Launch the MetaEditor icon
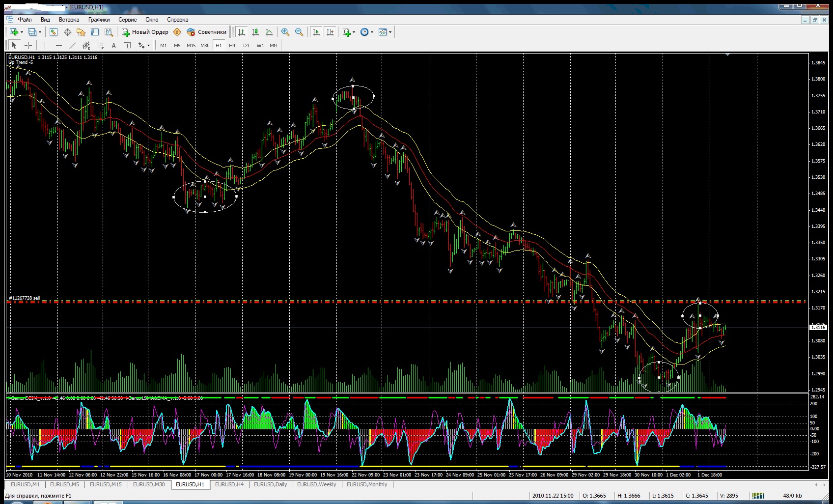Viewport: 833px width, 504px height. click(177, 32)
